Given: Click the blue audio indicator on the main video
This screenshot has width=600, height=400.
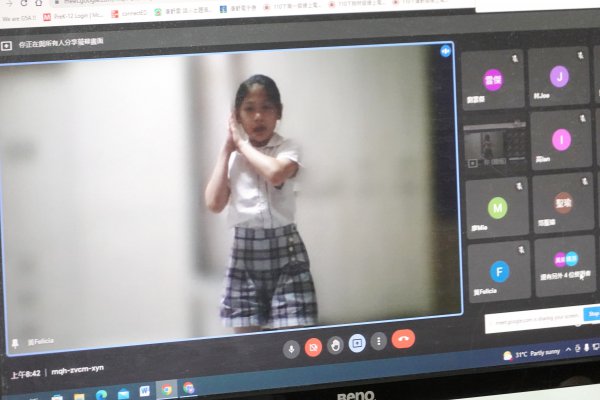Looking at the screenshot, I should (445, 51).
